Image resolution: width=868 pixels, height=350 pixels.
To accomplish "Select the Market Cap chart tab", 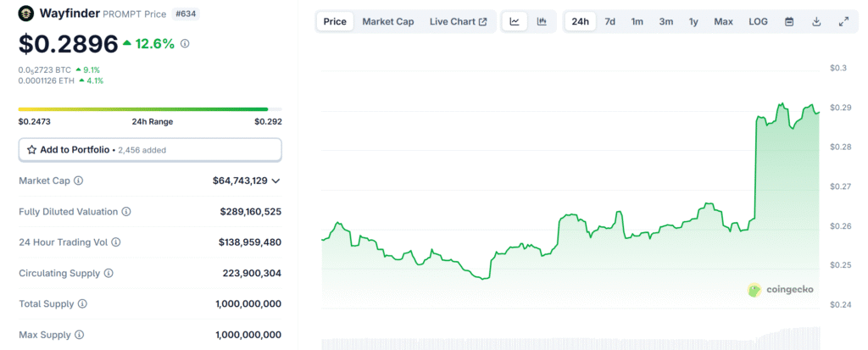I will [x=388, y=21].
